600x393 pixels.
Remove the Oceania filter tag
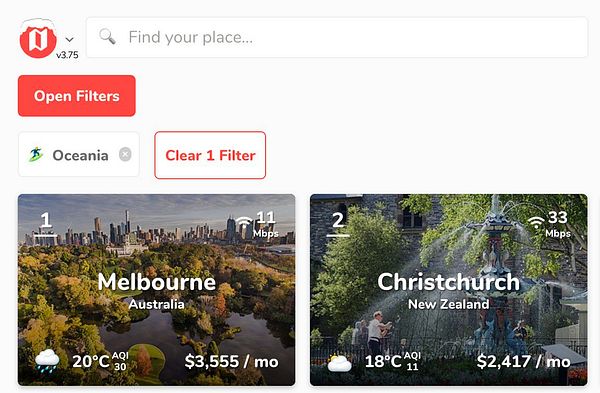(x=125, y=155)
